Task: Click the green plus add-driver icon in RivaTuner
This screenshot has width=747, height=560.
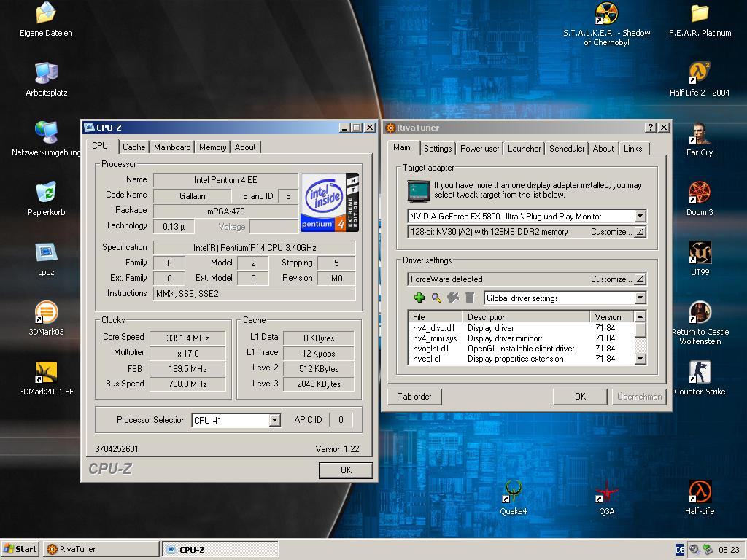Action: pyautogui.click(x=419, y=297)
